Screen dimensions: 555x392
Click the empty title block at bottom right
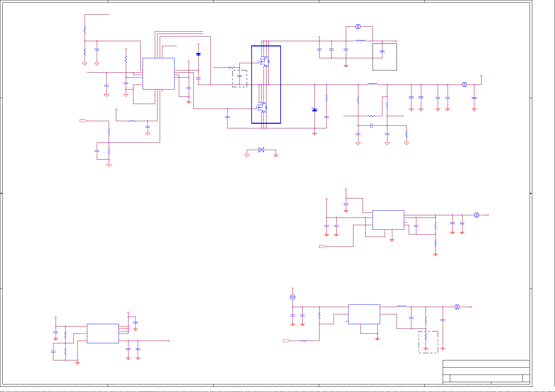pos(486,372)
